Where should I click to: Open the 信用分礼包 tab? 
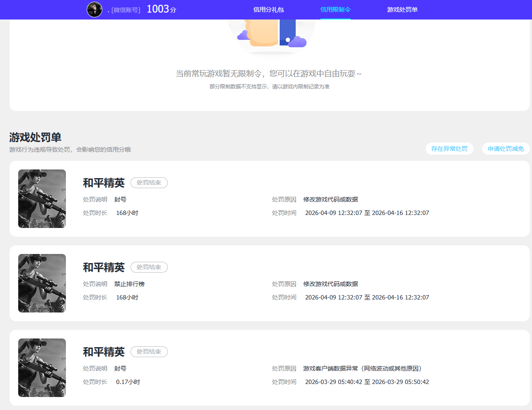268,10
